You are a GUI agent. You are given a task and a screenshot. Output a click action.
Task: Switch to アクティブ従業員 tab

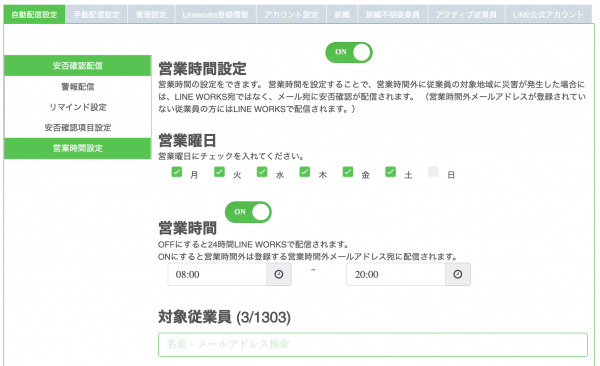[466, 15]
